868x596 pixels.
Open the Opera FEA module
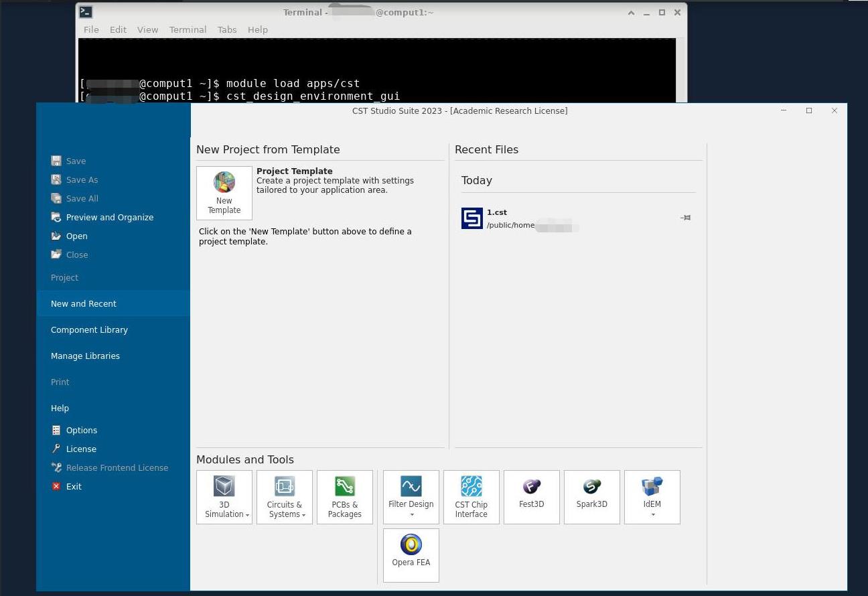[411, 555]
